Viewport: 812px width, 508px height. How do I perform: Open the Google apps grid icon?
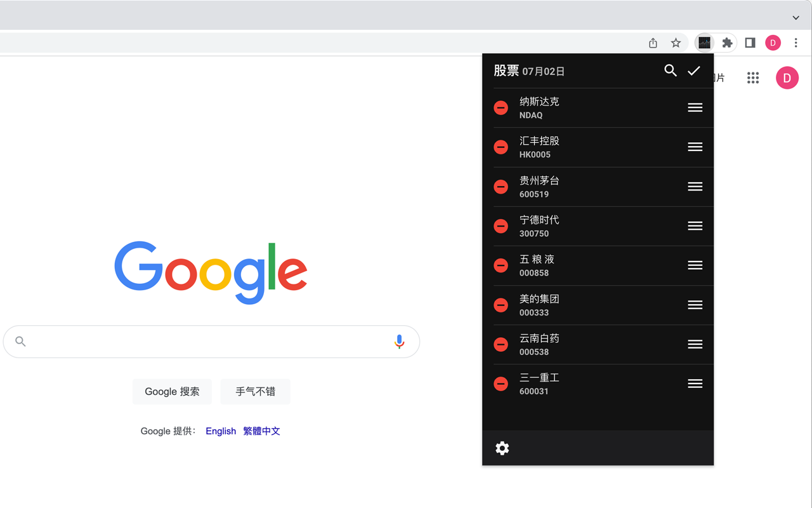click(753, 77)
